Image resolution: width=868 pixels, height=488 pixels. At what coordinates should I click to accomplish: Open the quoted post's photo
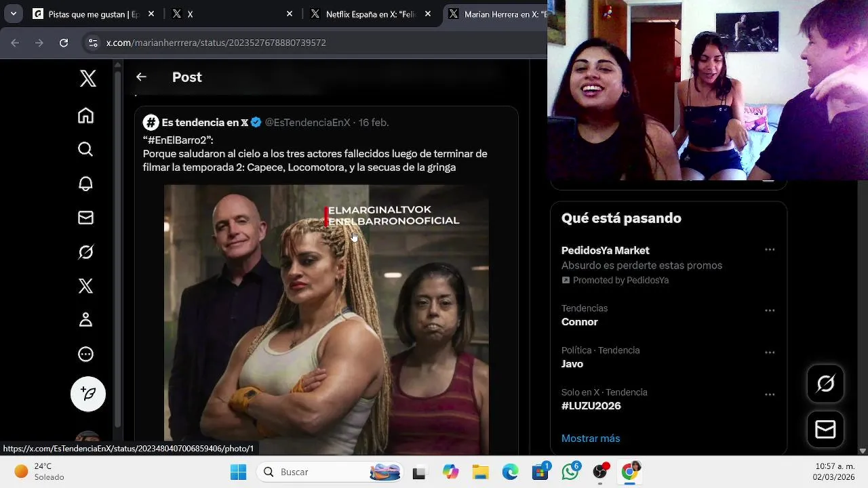click(x=326, y=319)
